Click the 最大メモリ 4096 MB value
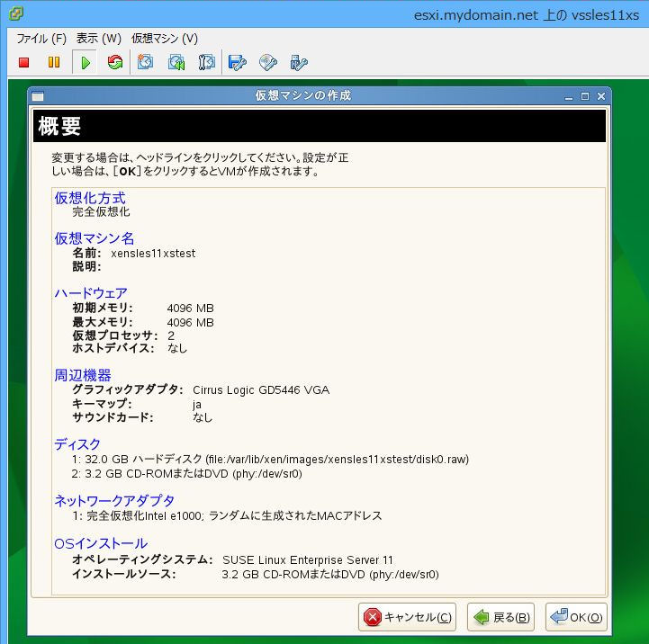Screen dimensions: 649x644 (x=191, y=322)
